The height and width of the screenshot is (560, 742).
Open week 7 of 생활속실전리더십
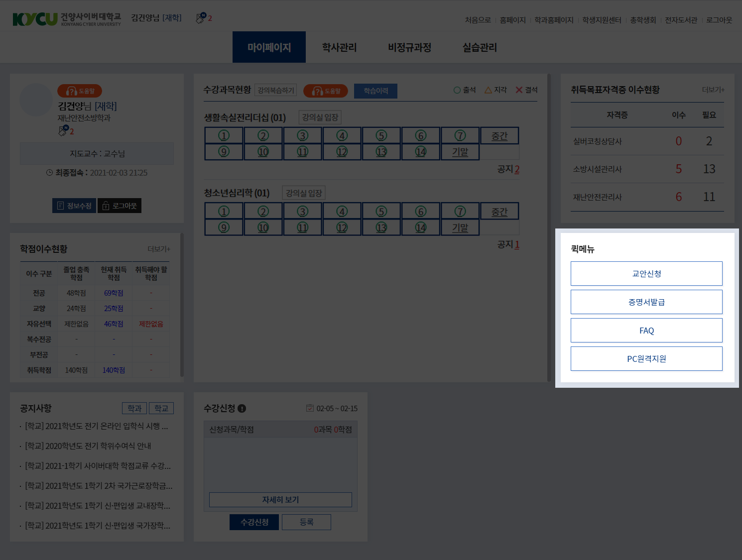pos(460,135)
